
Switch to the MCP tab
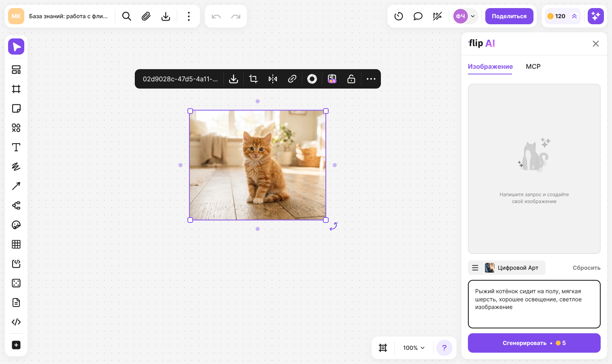pos(533,66)
